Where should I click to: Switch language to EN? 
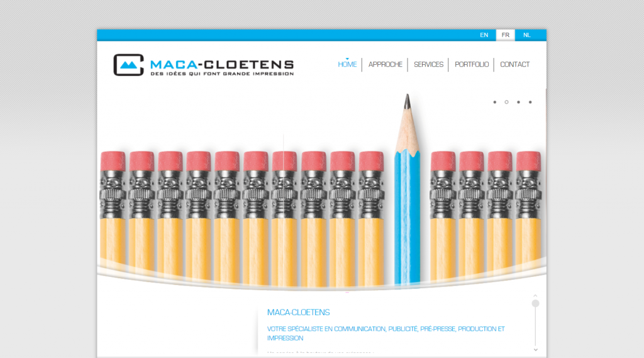tap(484, 35)
